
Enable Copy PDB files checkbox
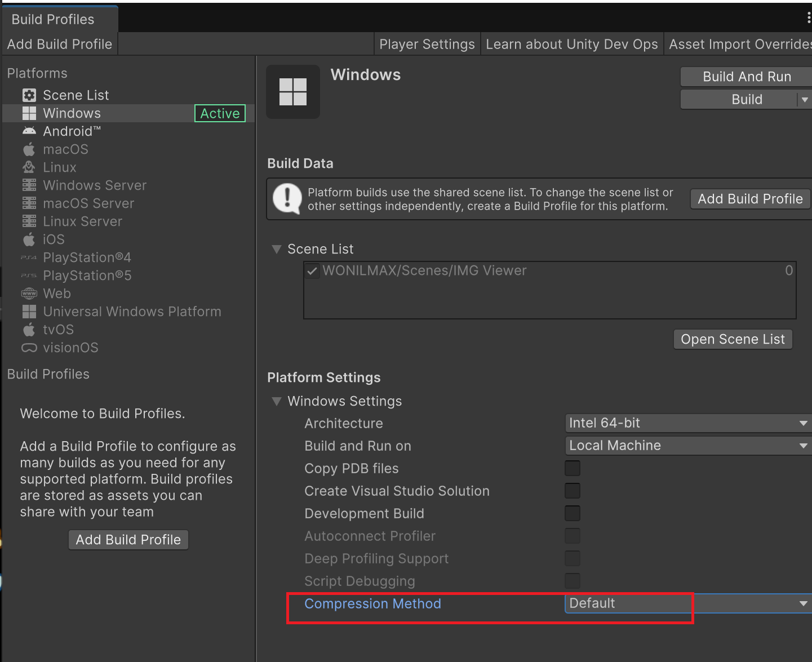(573, 468)
